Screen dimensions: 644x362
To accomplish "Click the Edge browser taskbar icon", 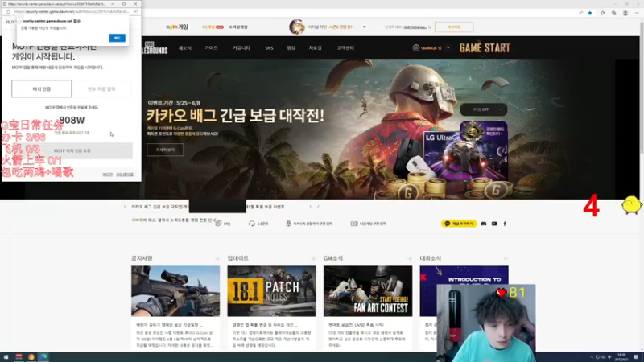I will [43, 357].
